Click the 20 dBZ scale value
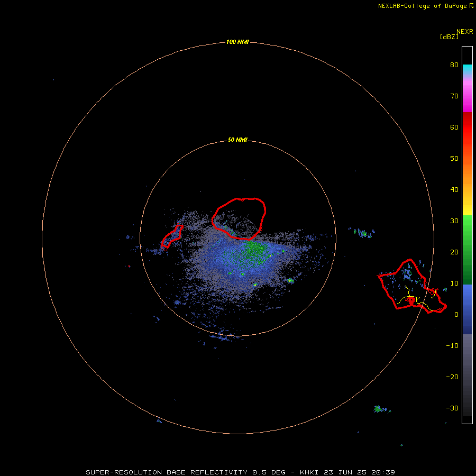 tap(454, 252)
